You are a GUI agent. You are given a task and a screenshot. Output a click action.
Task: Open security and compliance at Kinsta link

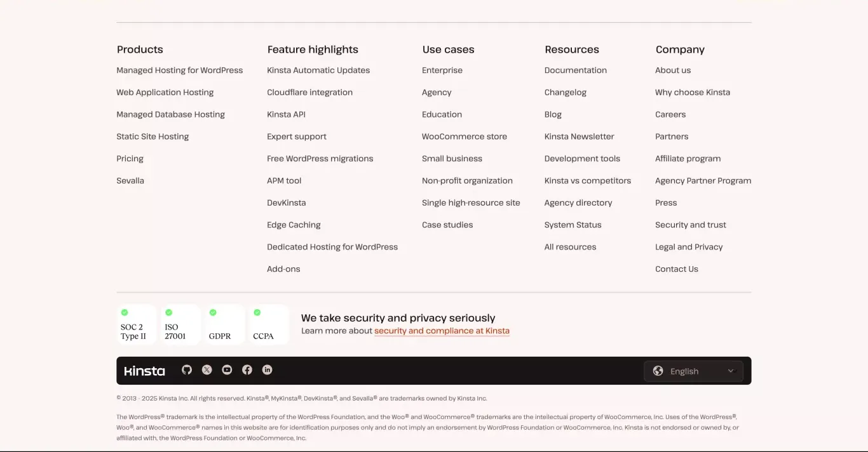442,331
